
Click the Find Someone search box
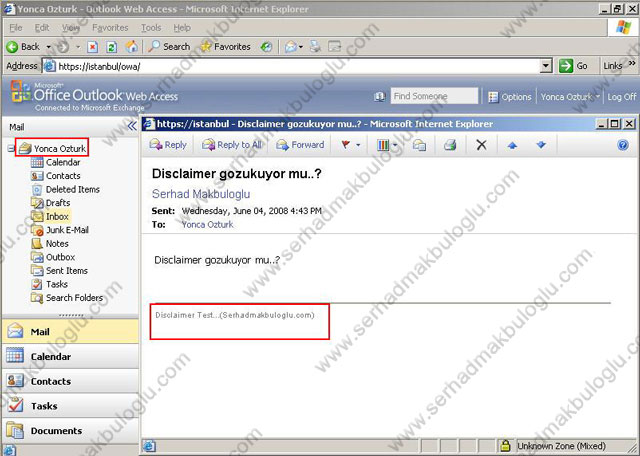click(x=434, y=96)
